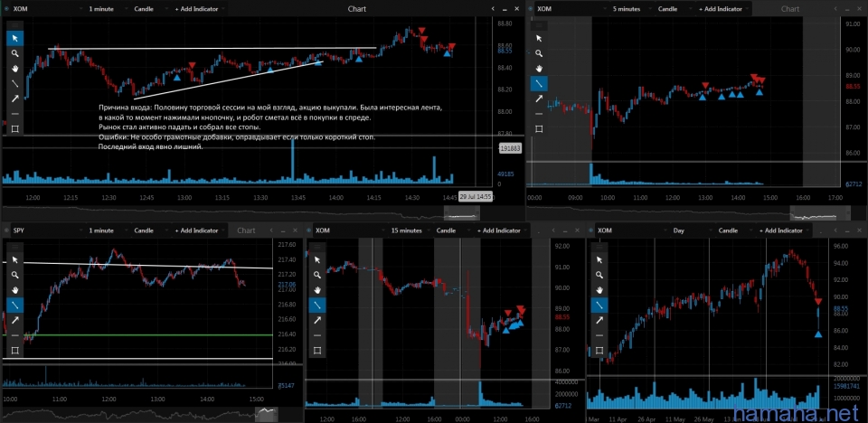The height and width of the screenshot is (423, 868).
Task: Click the Chart title of SPY panel
Action: 246,230
